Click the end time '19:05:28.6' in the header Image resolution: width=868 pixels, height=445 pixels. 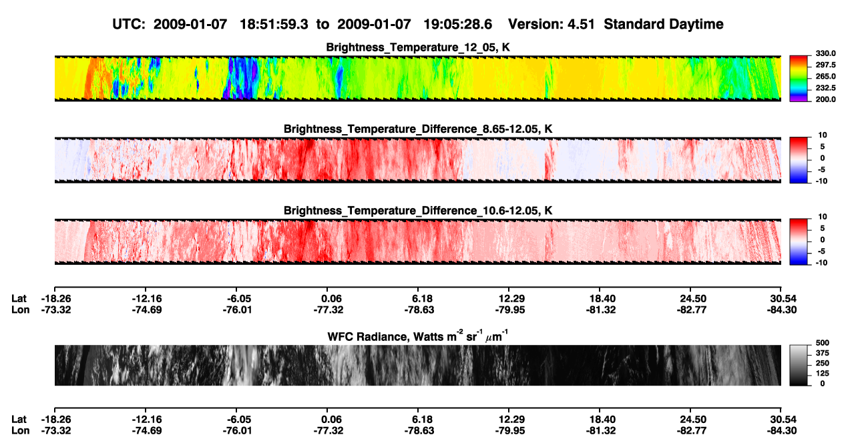tap(459, 24)
